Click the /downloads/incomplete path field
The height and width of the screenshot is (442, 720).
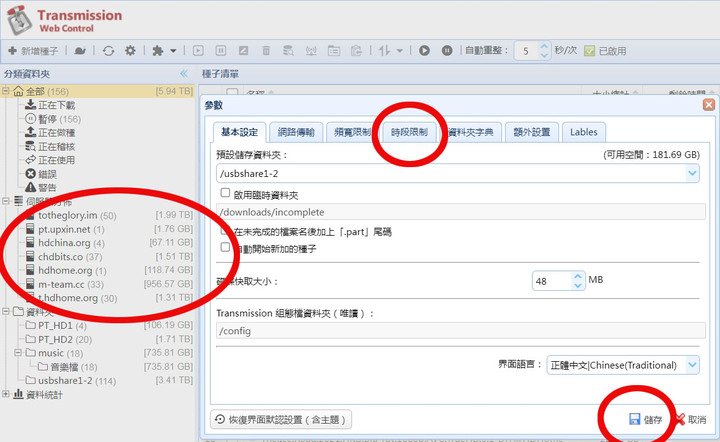461,212
